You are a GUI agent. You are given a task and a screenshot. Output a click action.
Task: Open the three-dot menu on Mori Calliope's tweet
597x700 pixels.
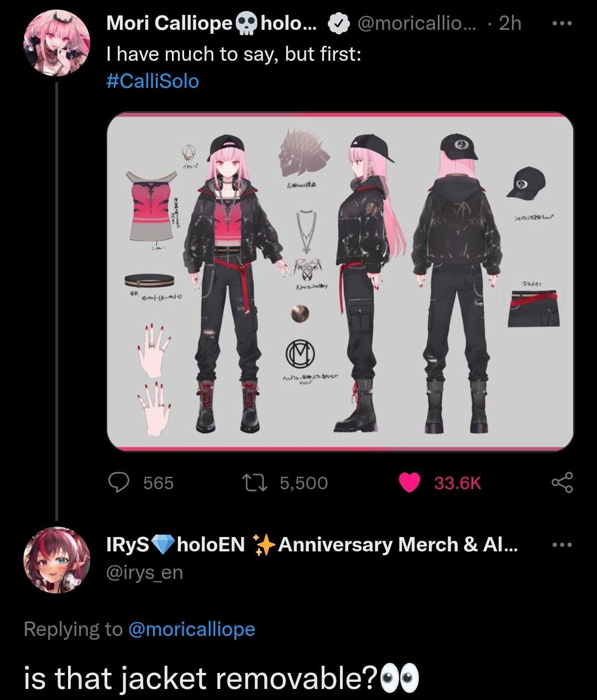(563, 23)
